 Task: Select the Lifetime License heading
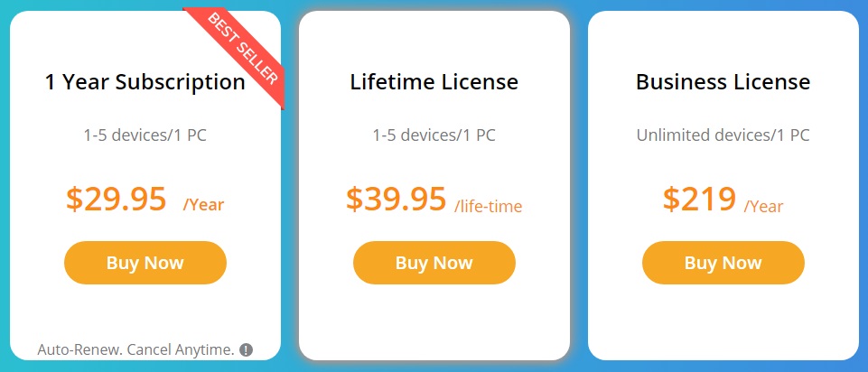click(x=434, y=82)
